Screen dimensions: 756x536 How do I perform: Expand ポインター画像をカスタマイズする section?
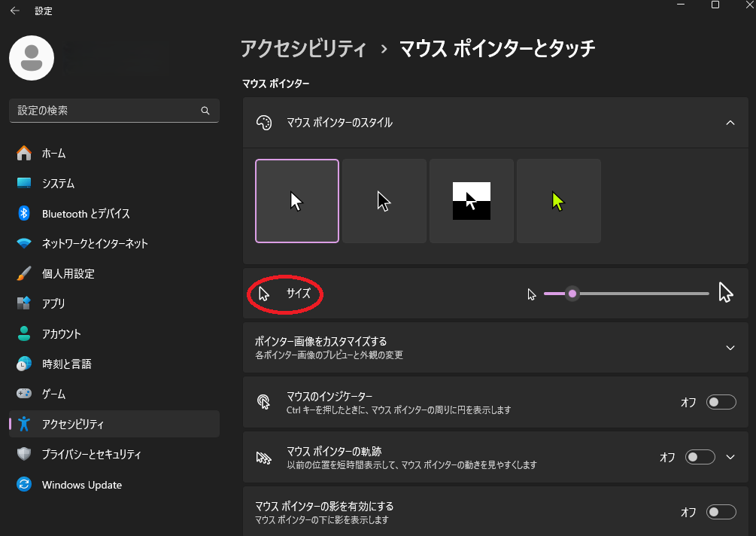(x=730, y=348)
